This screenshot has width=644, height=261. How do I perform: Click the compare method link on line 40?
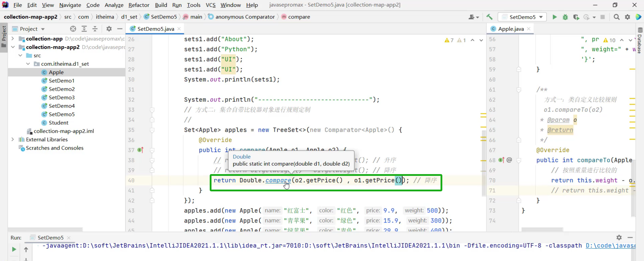[x=278, y=180]
